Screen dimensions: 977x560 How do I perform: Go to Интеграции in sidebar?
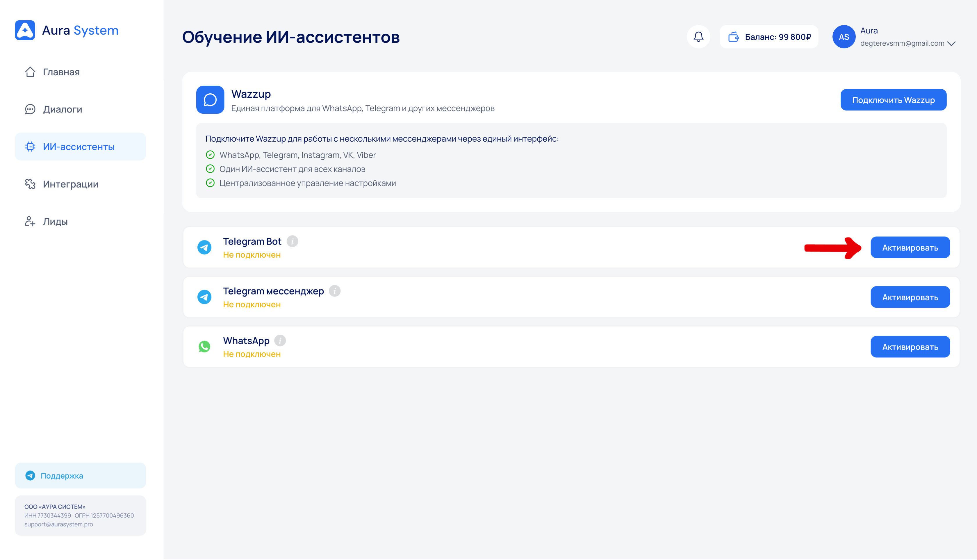click(x=70, y=184)
